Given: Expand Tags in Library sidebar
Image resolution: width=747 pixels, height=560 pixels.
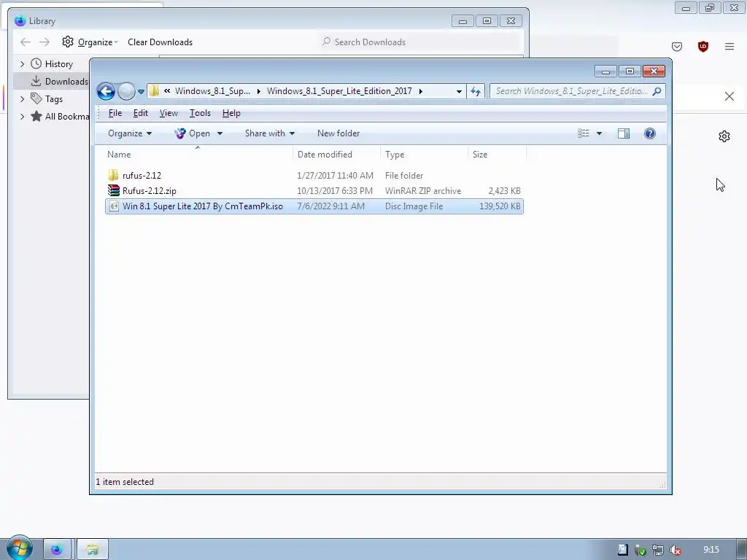Looking at the screenshot, I should 22,99.
